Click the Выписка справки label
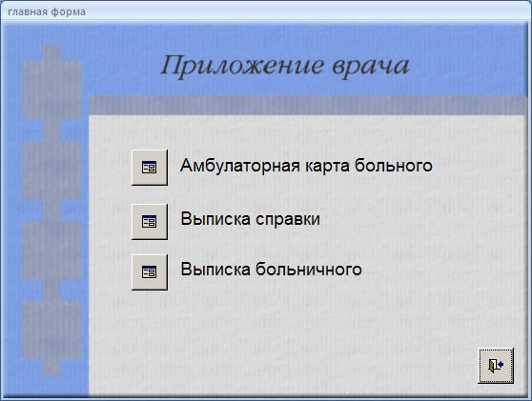 click(251, 219)
